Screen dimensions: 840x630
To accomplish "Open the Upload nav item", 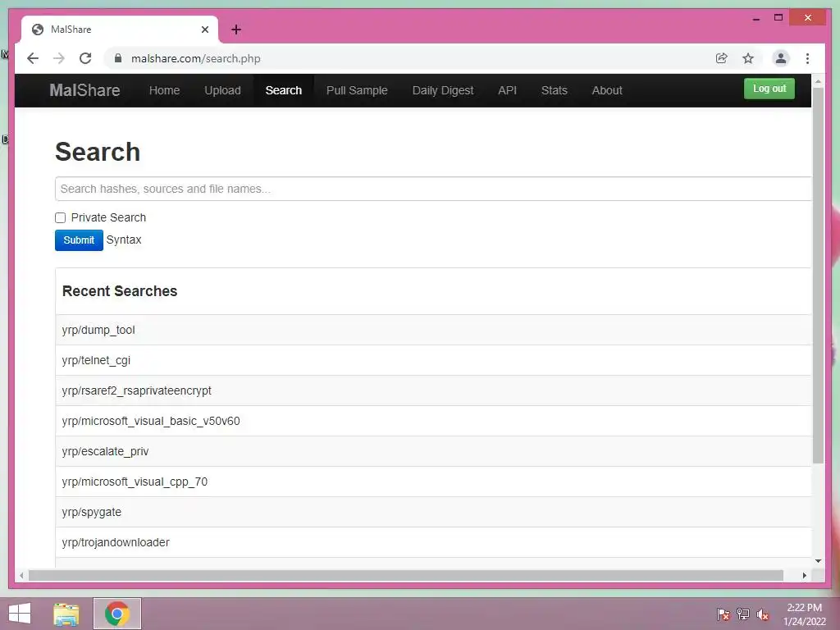I will (222, 90).
